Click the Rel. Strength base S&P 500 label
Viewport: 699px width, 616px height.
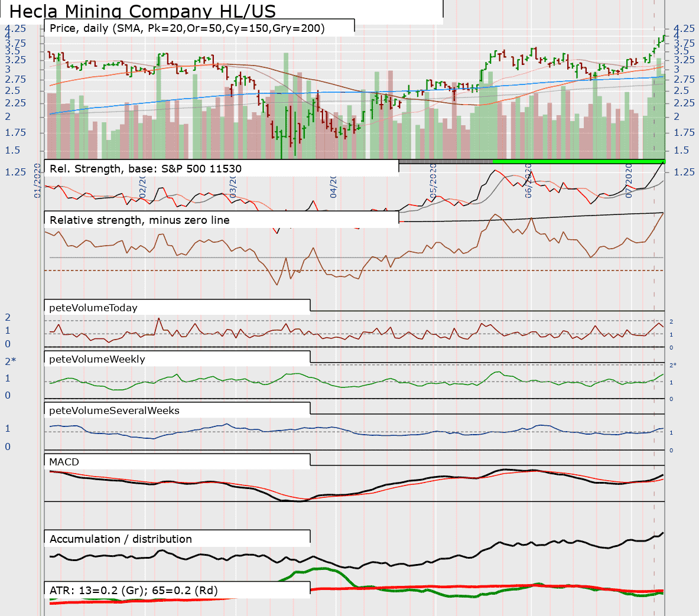[145, 168]
